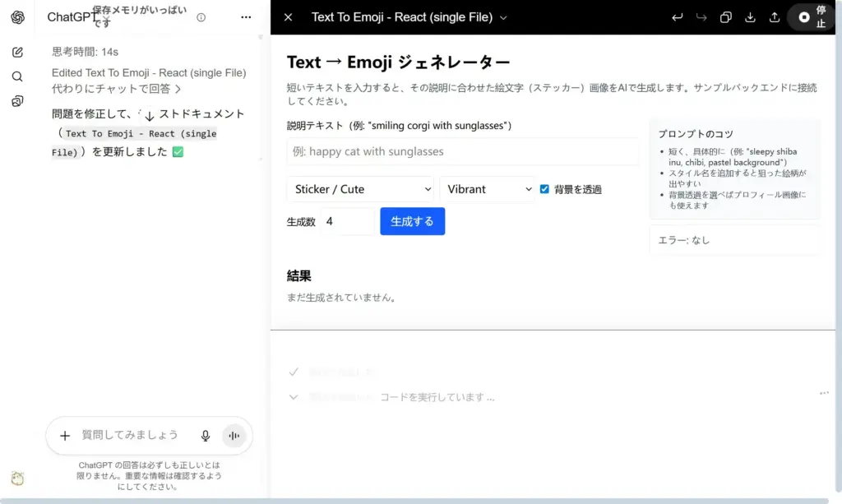Open the canvas title dropdown chevron

pos(503,18)
